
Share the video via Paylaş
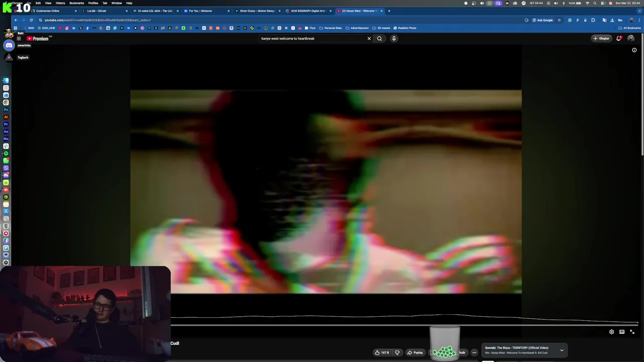[415, 352]
